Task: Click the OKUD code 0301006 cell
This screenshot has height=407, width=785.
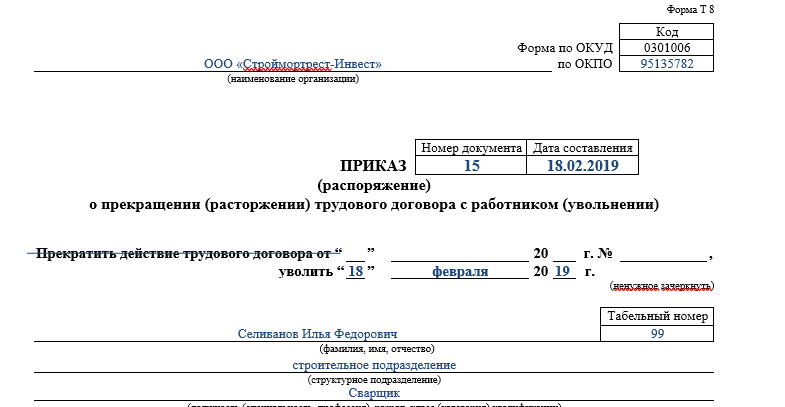Action: coord(666,48)
